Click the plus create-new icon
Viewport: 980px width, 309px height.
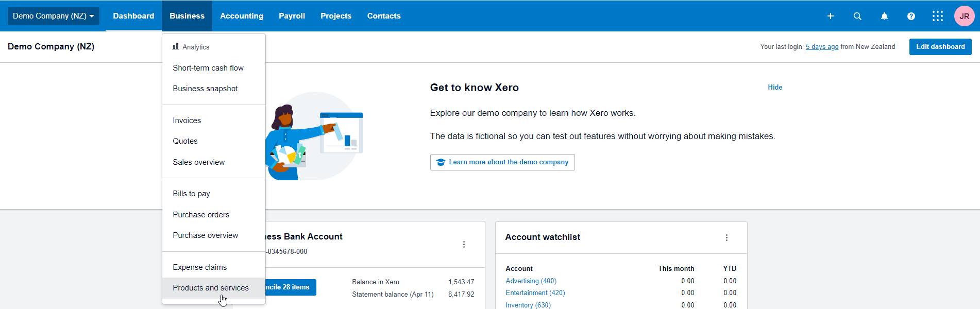pos(830,16)
